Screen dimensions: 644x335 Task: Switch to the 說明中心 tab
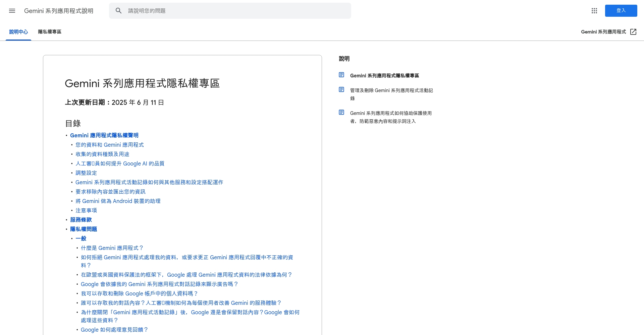18,32
